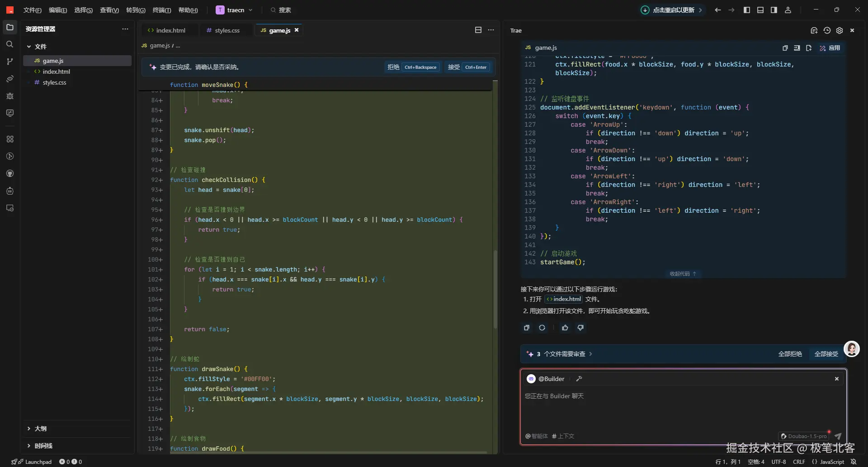
Task: Click 全部接受 to accept all changes
Action: pos(826,354)
